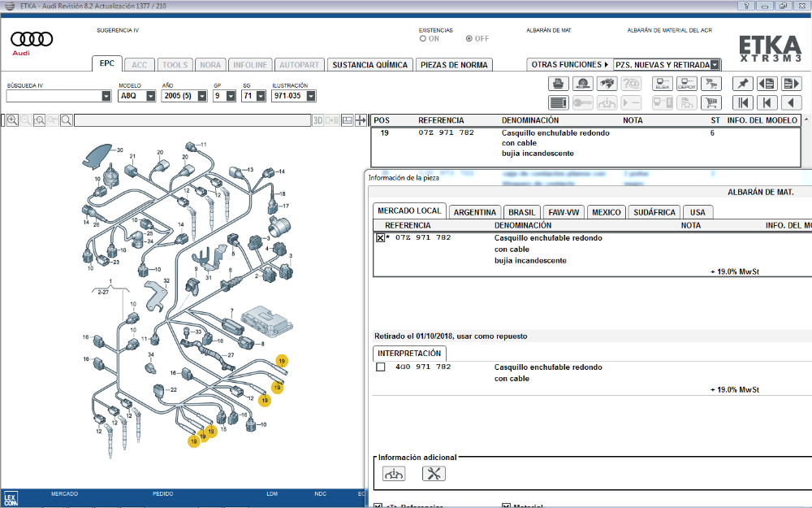The height and width of the screenshot is (508, 812).
Task: Click the Audi rings logo
Action: coord(32,39)
